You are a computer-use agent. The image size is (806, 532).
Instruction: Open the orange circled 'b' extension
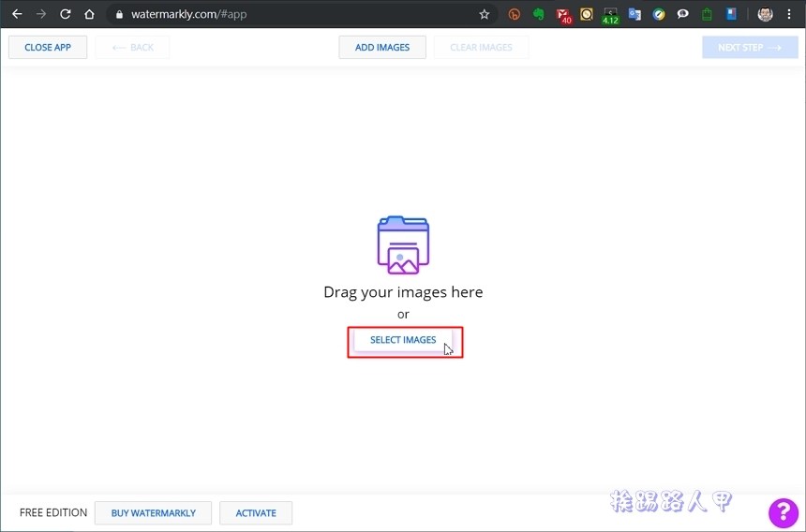514,14
